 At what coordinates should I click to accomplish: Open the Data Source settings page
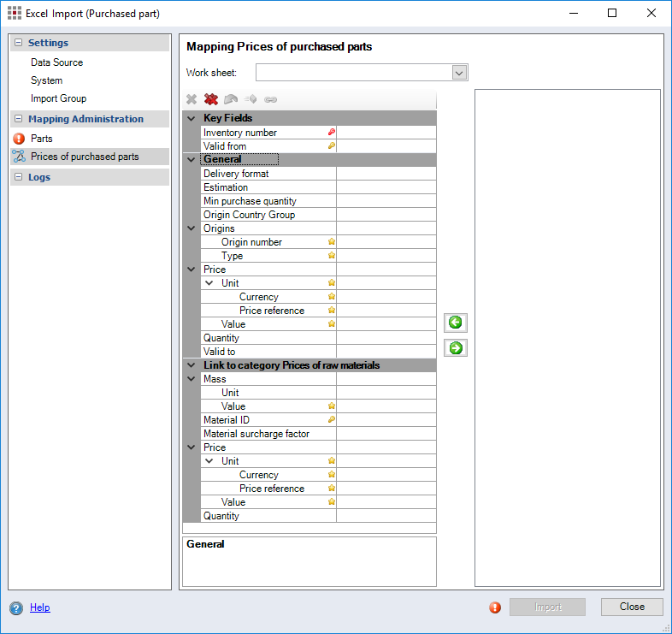pos(56,62)
